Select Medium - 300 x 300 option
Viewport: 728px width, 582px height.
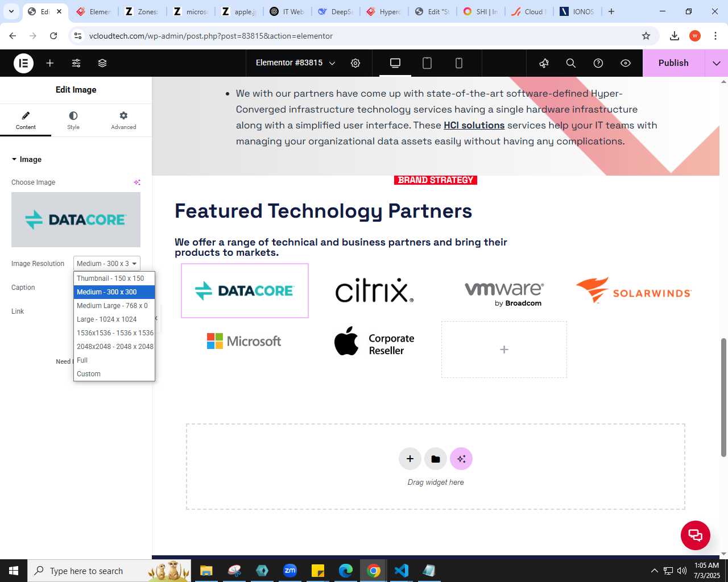point(114,292)
